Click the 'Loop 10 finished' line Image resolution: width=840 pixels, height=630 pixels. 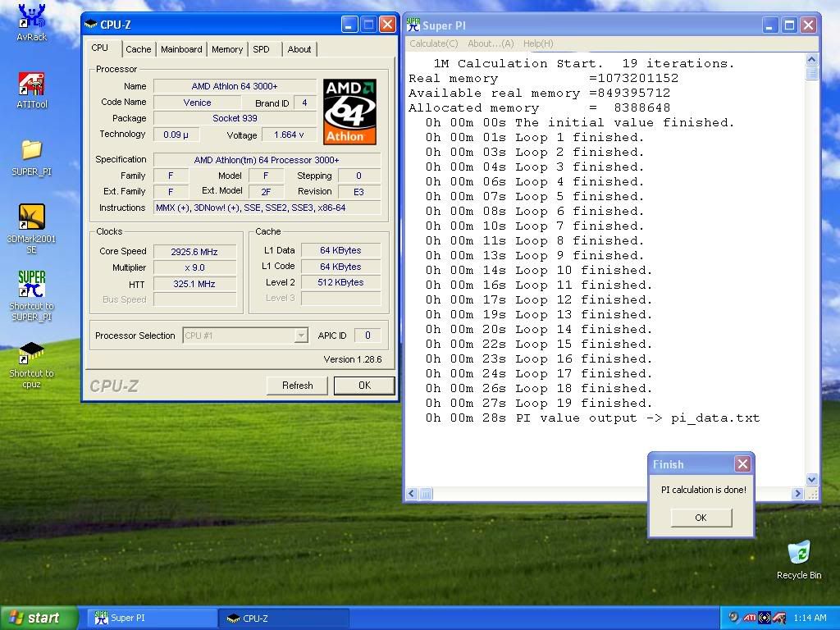coord(539,271)
